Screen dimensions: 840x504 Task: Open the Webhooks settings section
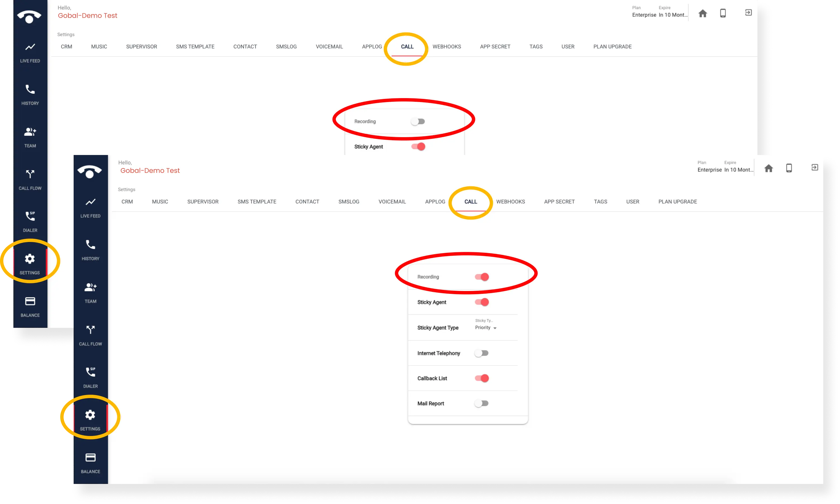[510, 201]
